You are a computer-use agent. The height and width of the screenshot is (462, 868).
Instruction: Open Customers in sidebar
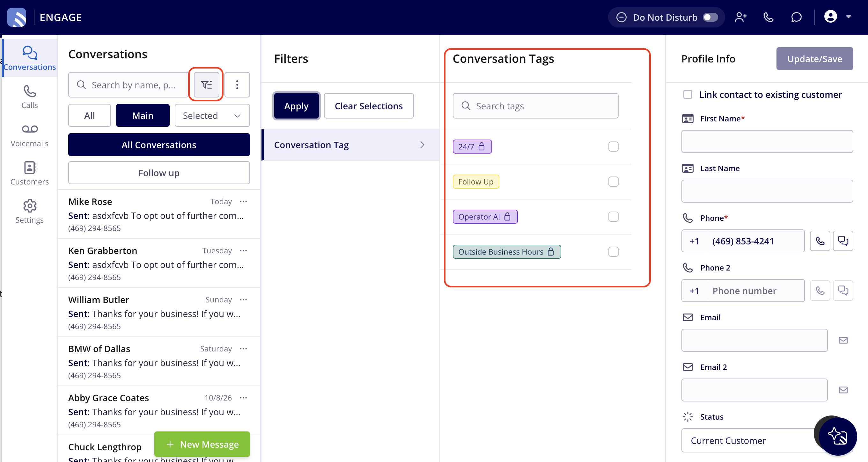point(30,173)
